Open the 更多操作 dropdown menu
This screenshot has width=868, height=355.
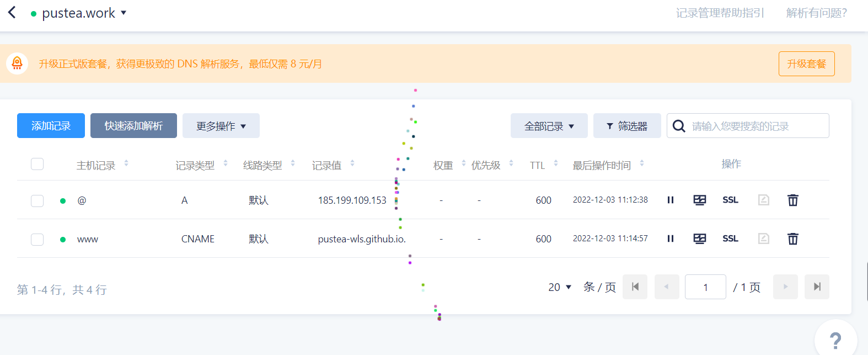tap(221, 126)
